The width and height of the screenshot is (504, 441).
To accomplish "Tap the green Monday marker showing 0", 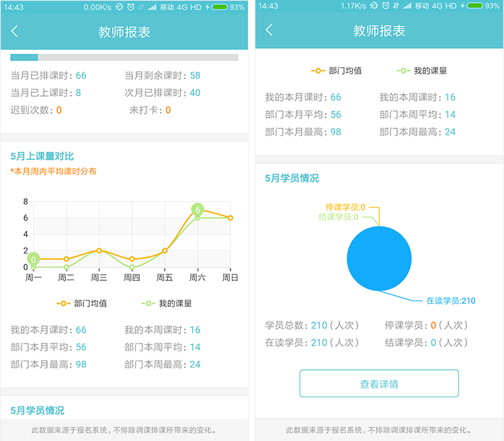I will [x=34, y=259].
